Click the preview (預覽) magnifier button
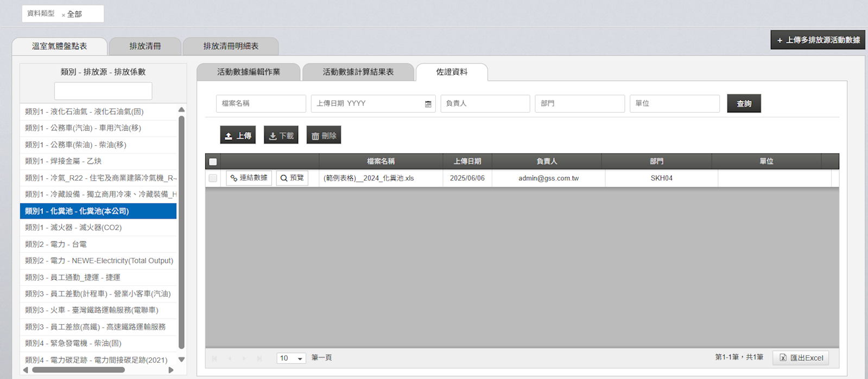The height and width of the screenshot is (379, 868). click(x=292, y=178)
